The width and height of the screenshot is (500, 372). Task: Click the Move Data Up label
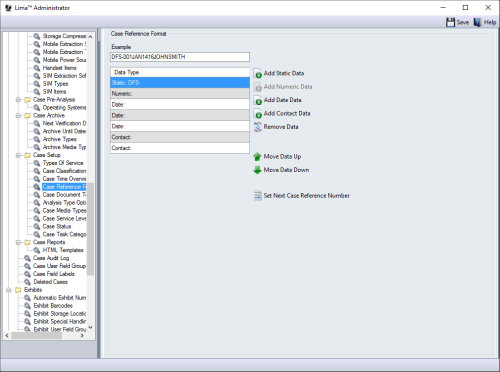coord(282,156)
